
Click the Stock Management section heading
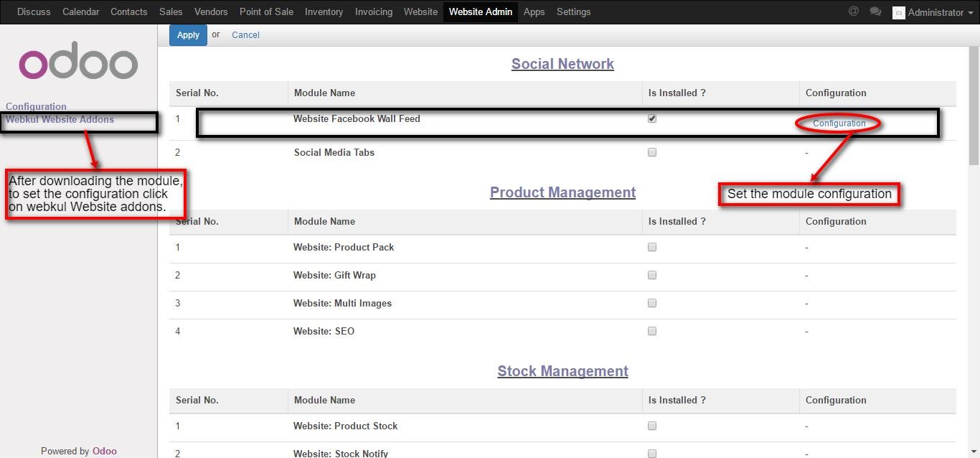pyautogui.click(x=562, y=371)
